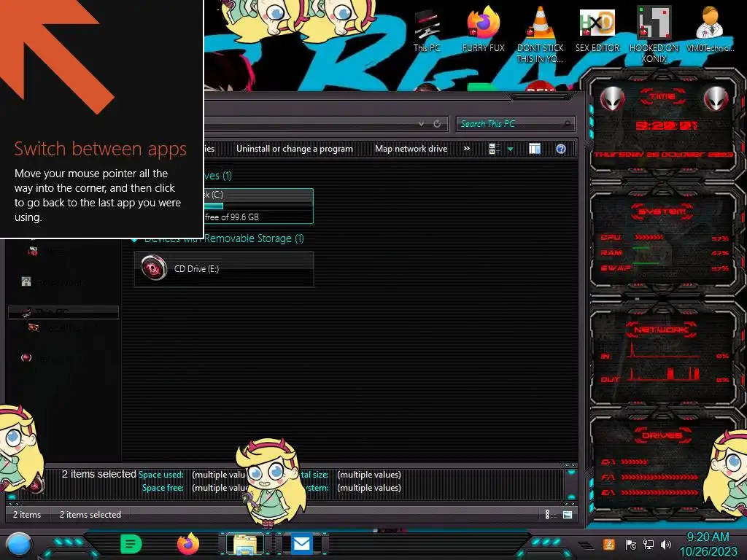Launch the HOOKED ON XONIX shortcut

[x=654, y=34]
